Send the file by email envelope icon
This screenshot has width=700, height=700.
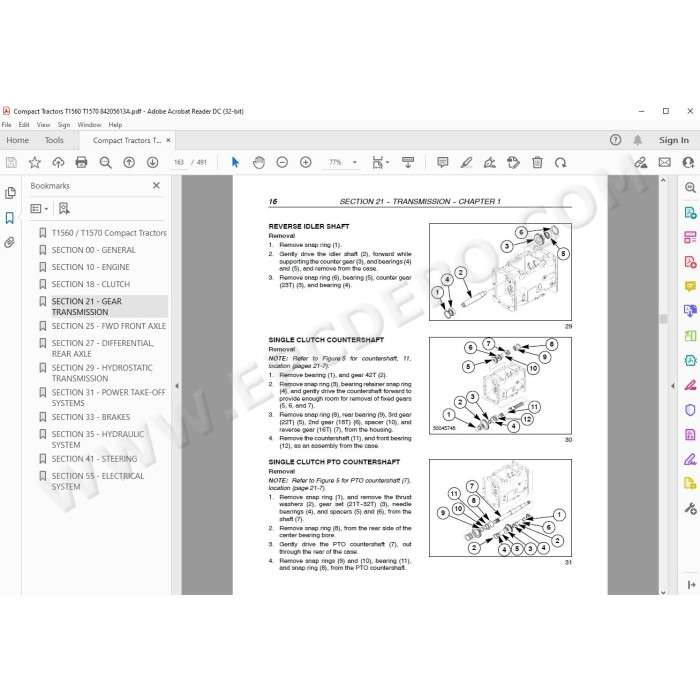click(665, 162)
